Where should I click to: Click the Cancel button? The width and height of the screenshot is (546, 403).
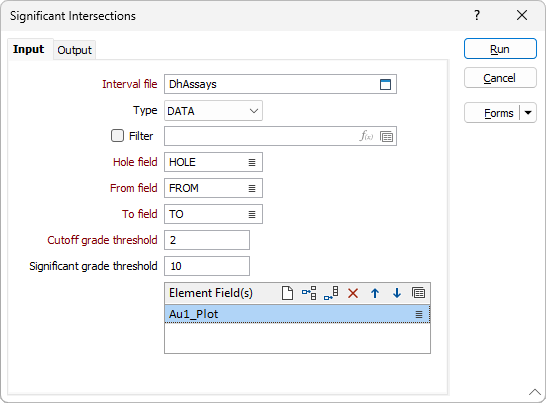click(x=500, y=78)
